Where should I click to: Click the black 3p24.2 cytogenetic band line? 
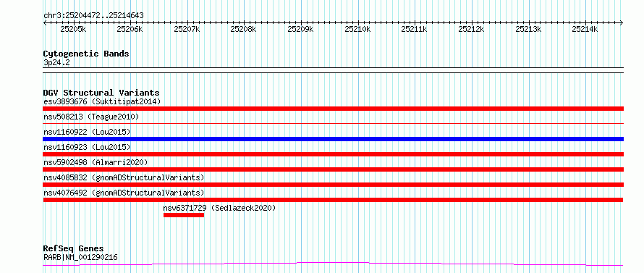pos(334,70)
